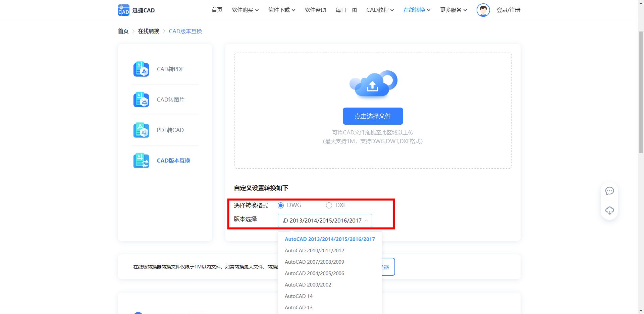Click the CAD转图片 sidebar icon
Viewport: 644px width, 314px height.
click(x=141, y=100)
